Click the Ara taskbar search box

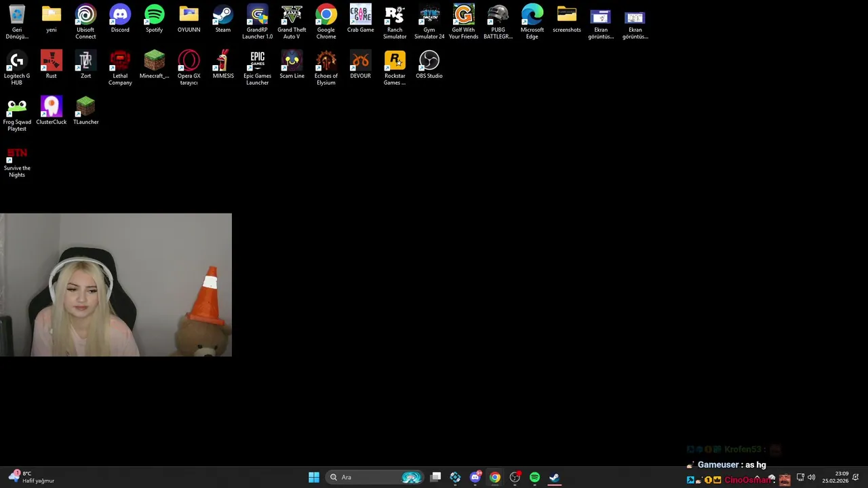click(374, 477)
